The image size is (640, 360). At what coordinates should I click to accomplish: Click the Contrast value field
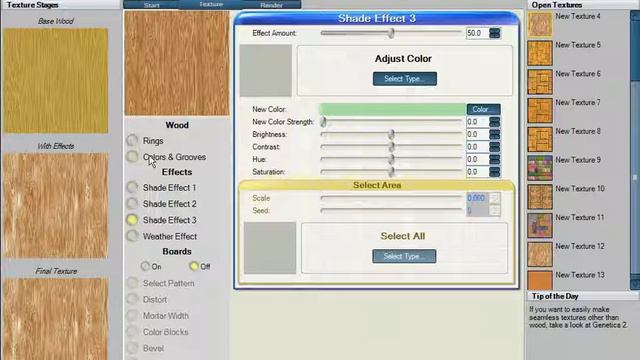477,147
